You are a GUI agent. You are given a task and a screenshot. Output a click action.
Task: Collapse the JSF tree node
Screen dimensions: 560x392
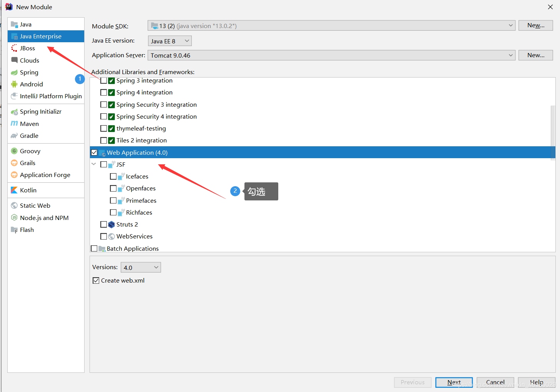94,164
